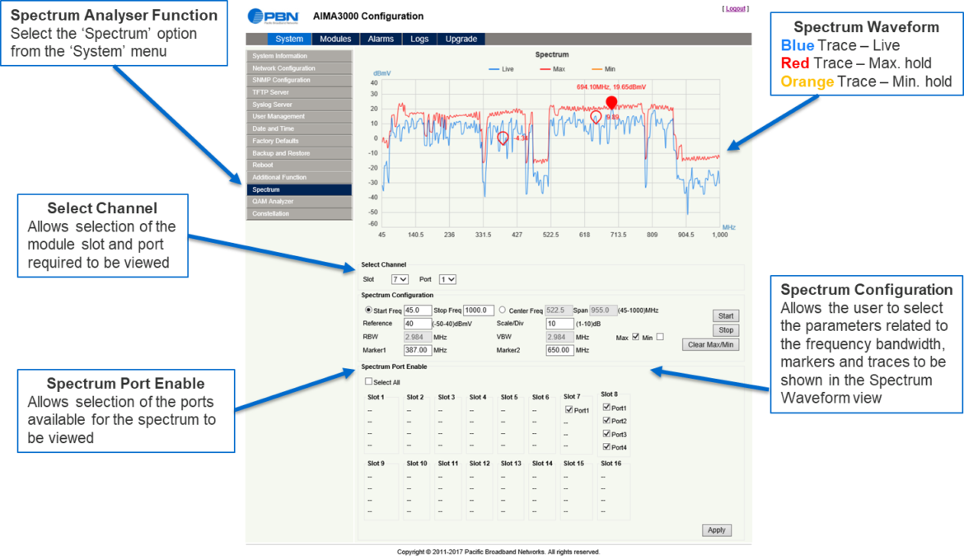Screen dimensions: 964x560
Task: Switch to the Alarms tab
Action: point(381,39)
